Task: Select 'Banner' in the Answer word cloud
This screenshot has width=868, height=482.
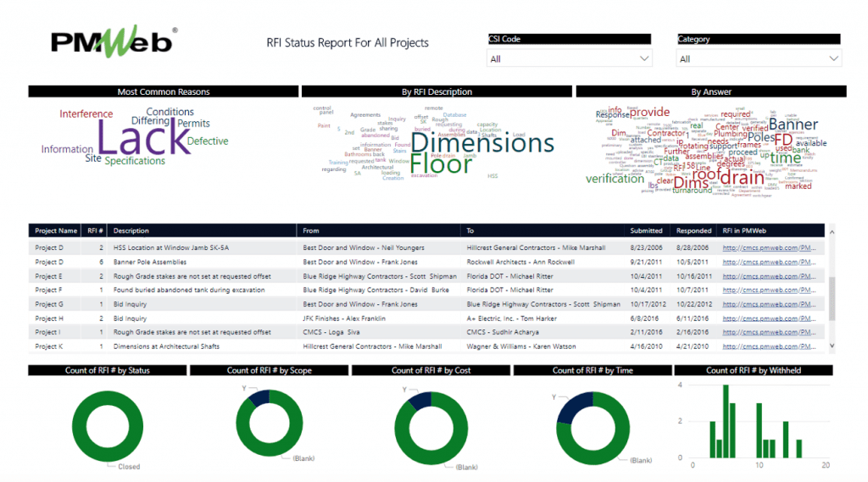Action: coord(793,124)
